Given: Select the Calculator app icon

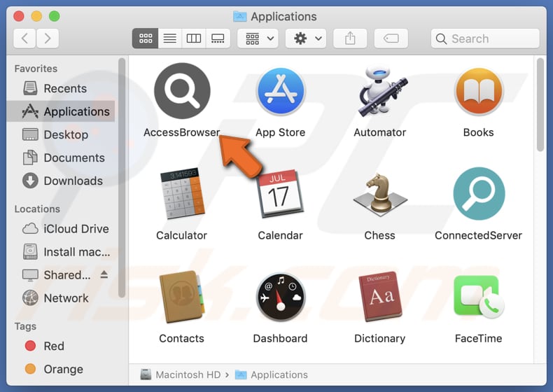Looking at the screenshot, I should point(182,193).
